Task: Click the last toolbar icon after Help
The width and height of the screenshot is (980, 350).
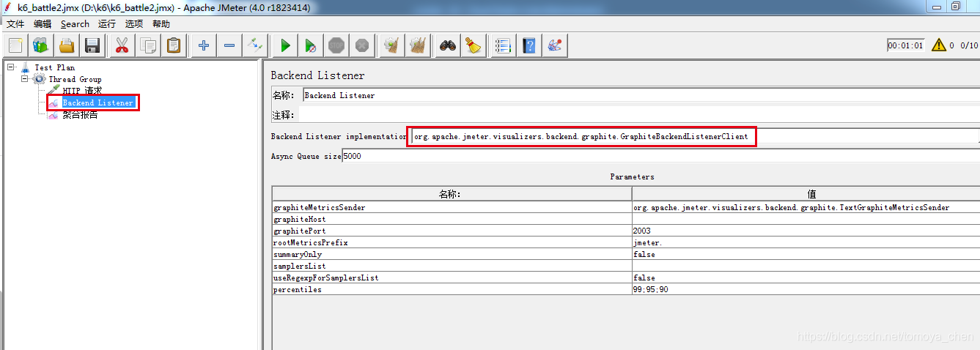Action: tap(555, 45)
